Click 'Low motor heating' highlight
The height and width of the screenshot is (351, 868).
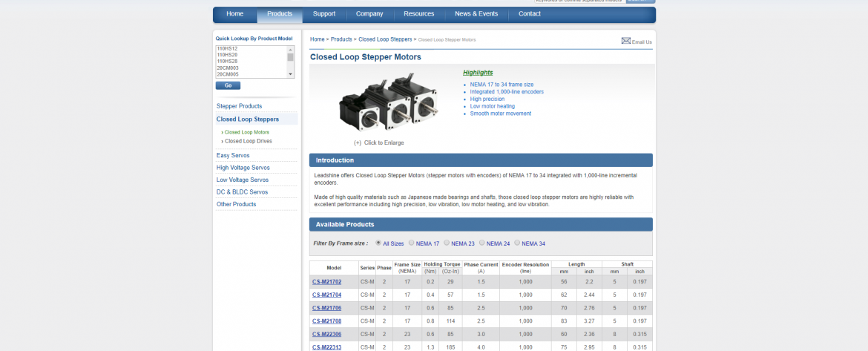492,106
